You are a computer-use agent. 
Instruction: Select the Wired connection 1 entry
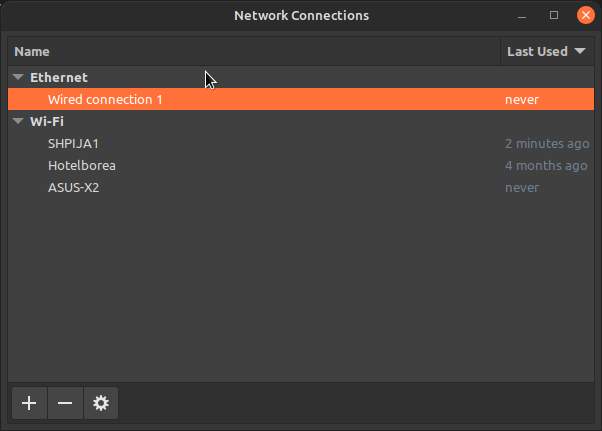pyautogui.click(x=301, y=99)
